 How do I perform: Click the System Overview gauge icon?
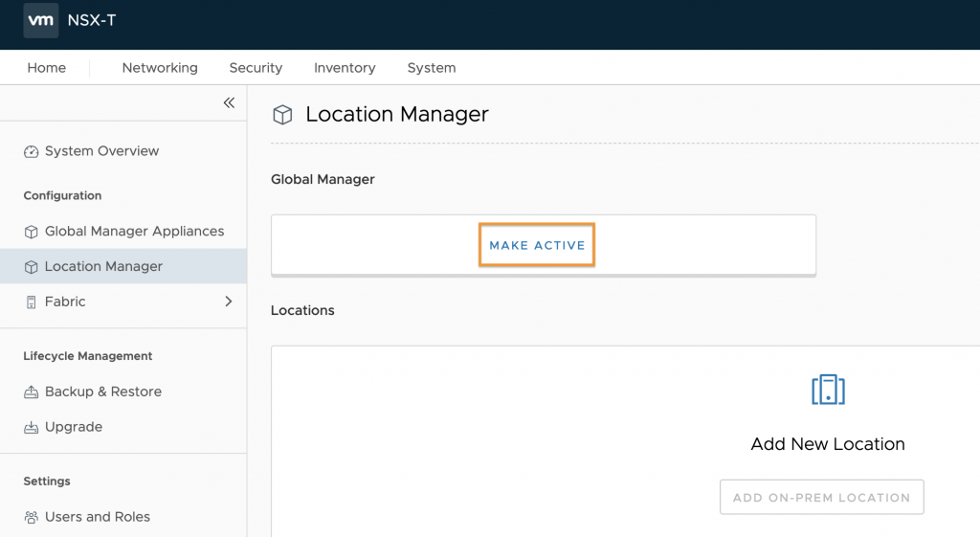[x=31, y=152]
